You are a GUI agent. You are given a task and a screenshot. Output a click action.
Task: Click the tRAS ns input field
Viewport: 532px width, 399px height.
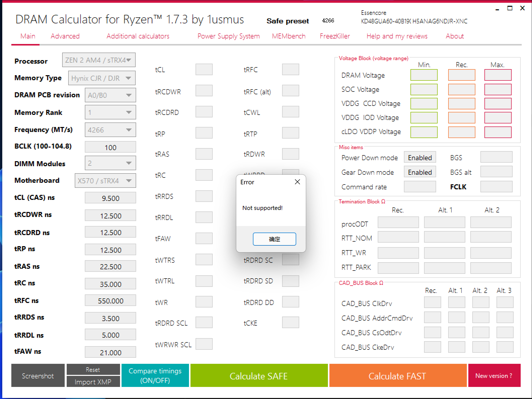click(x=110, y=266)
